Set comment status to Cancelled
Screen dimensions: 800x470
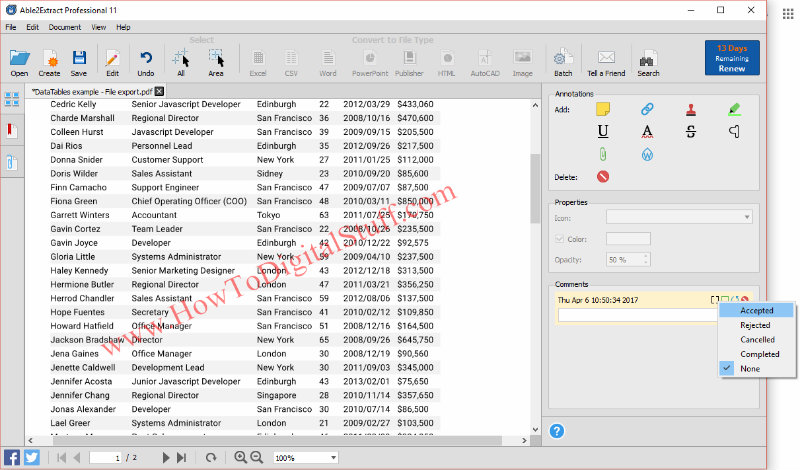click(x=756, y=339)
